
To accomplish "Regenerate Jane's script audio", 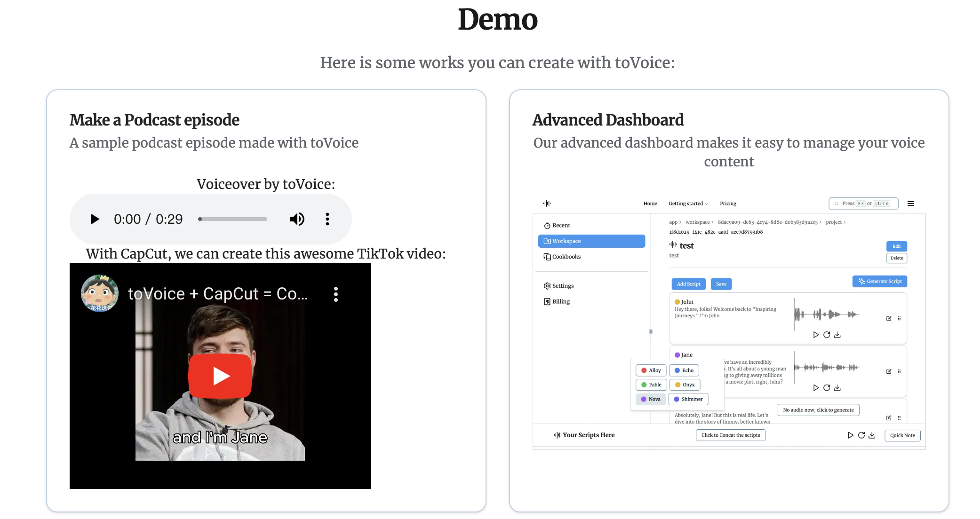I will pyautogui.click(x=827, y=388).
